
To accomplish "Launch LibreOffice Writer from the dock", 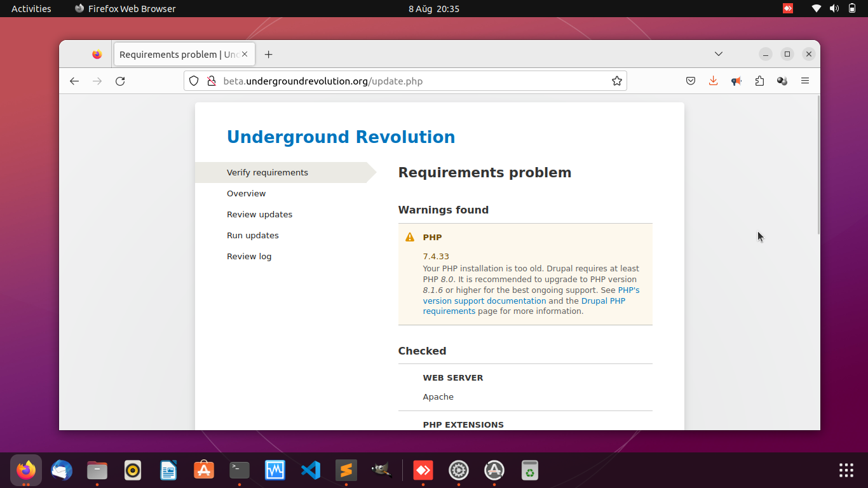I will point(168,470).
